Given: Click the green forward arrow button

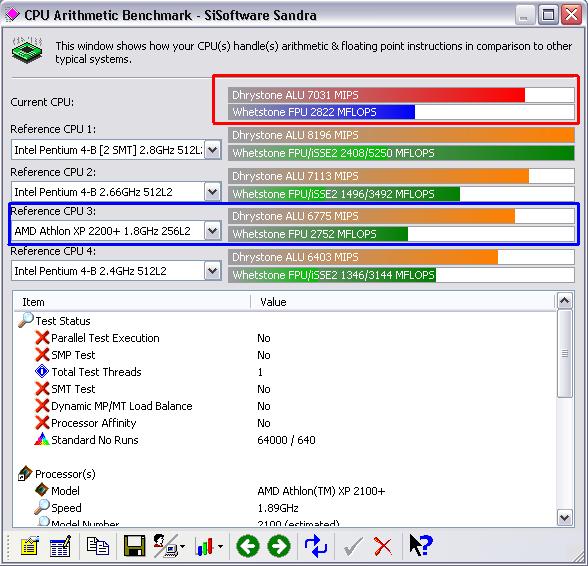Looking at the screenshot, I should (279, 546).
